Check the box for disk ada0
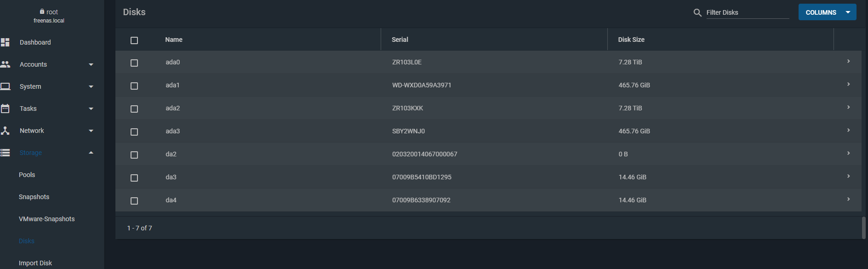This screenshot has width=868, height=269. point(134,63)
